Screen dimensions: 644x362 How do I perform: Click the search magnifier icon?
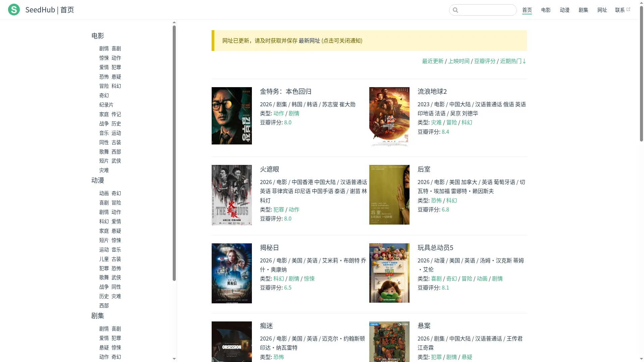455,10
